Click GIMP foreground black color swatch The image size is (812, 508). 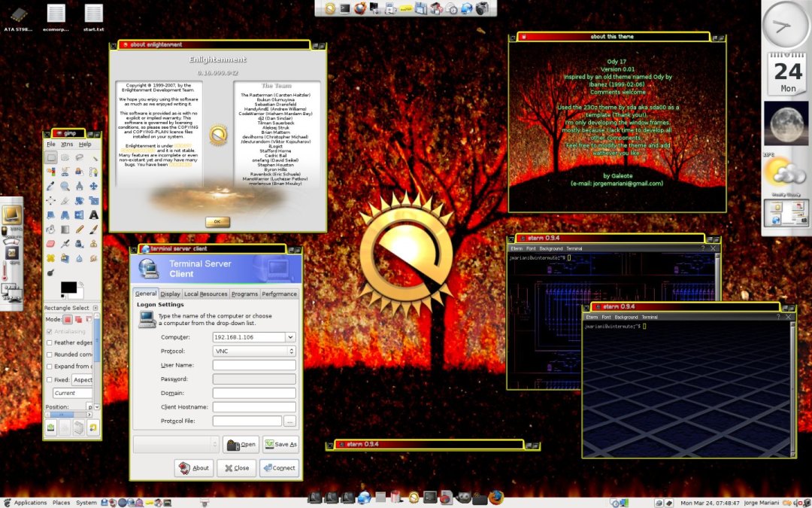tap(68, 287)
